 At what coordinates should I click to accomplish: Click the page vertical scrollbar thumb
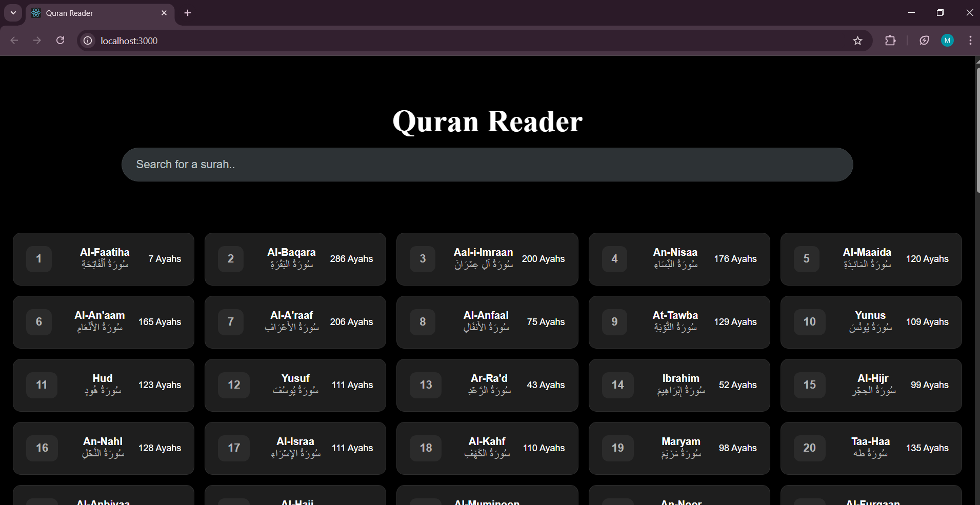click(977, 128)
